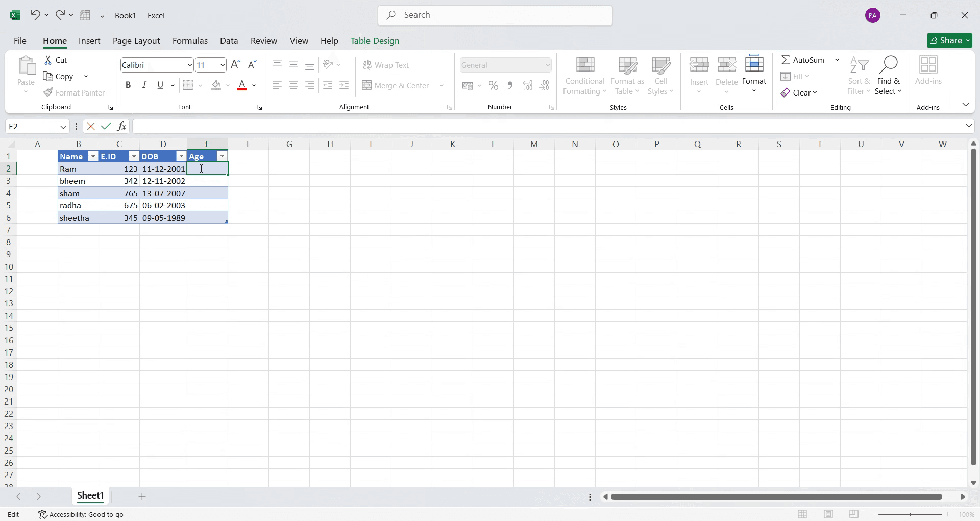Viewport: 980px width, 521px height.
Task: Click the Share button
Action: [x=949, y=40]
